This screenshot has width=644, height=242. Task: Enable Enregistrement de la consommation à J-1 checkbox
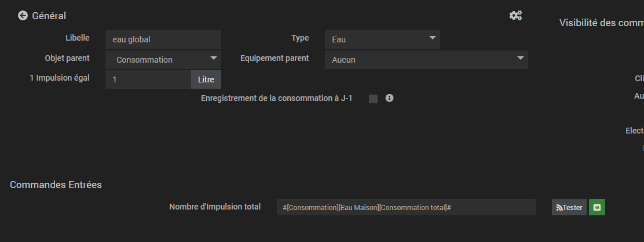(x=373, y=99)
